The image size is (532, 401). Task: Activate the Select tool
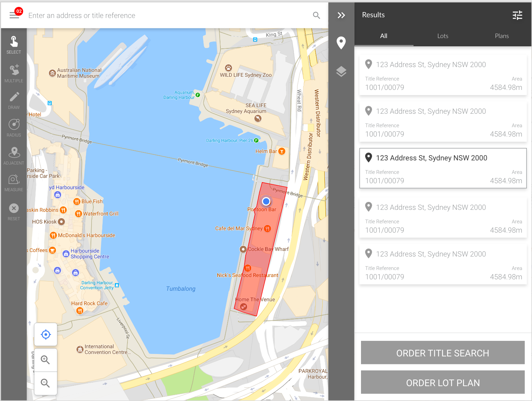click(14, 45)
